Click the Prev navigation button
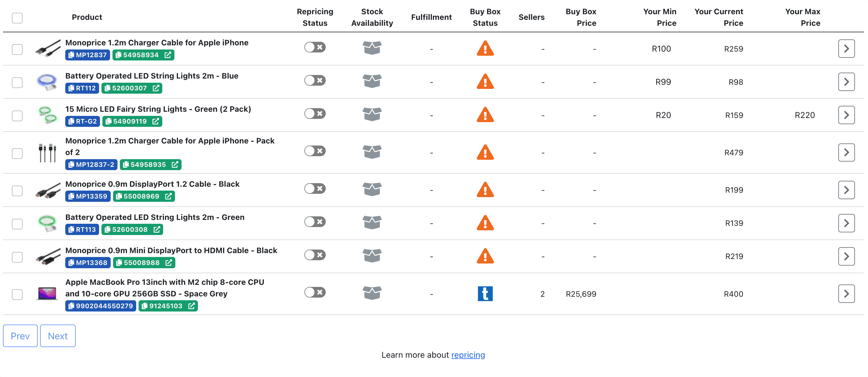This screenshot has height=377, width=868. pyautogui.click(x=20, y=336)
